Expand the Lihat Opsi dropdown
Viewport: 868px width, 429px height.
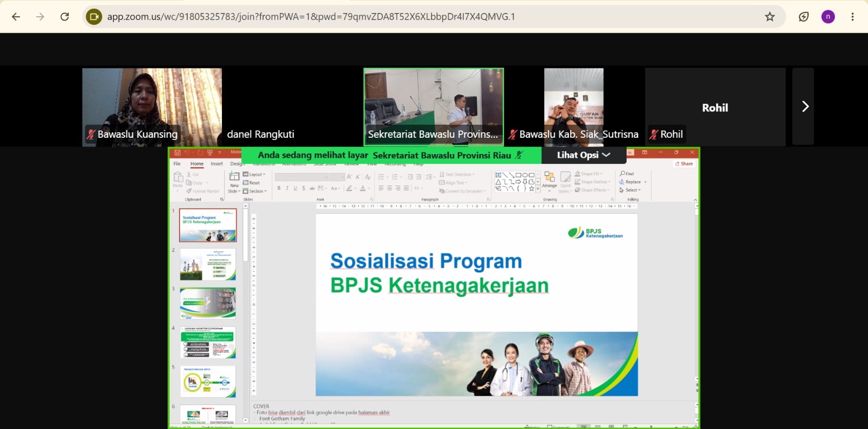click(584, 155)
